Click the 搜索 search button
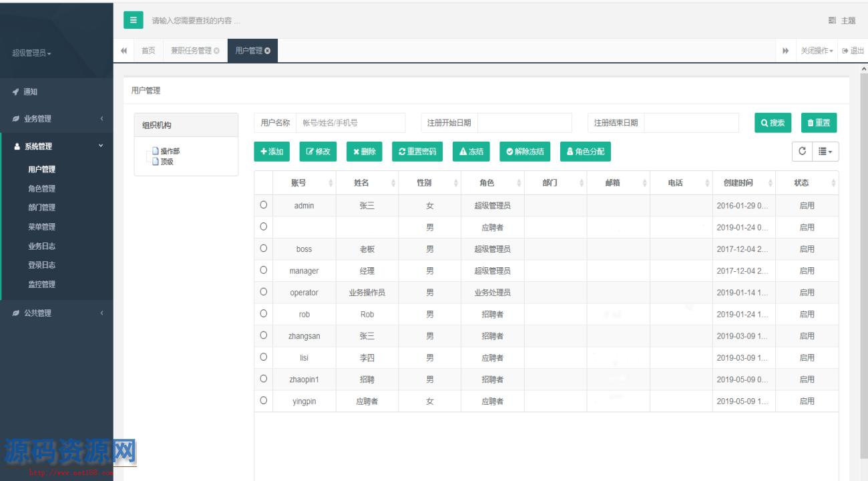This screenshot has width=868, height=481. pyautogui.click(x=773, y=123)
